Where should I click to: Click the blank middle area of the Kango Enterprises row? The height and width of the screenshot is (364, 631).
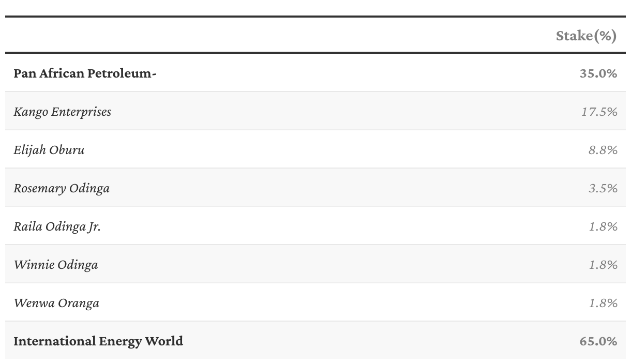336,112
